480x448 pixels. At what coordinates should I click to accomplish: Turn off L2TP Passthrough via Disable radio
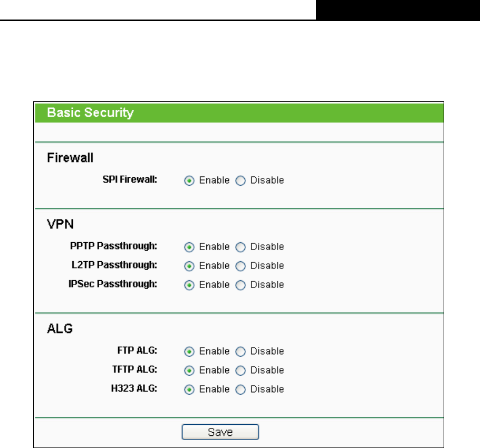pos(241,266)
